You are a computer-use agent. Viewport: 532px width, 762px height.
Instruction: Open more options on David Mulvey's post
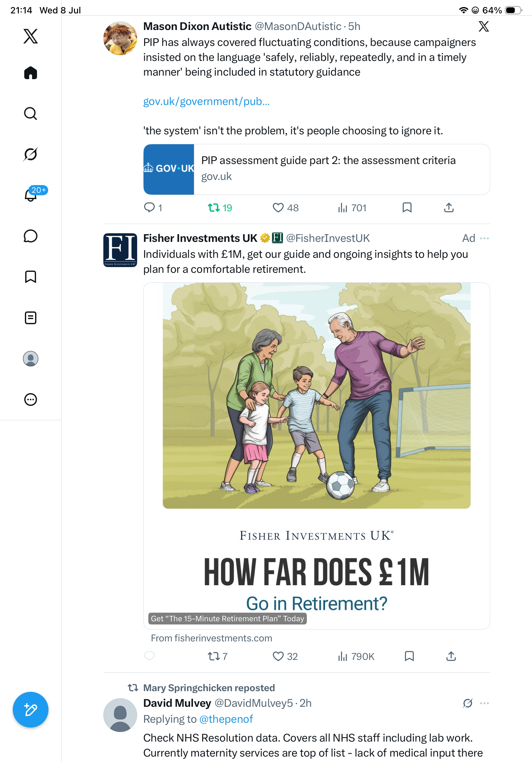point(484,703)
